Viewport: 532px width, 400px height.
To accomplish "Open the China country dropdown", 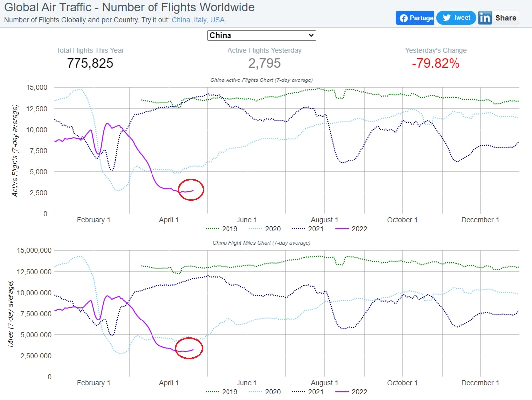I will 262,36.
